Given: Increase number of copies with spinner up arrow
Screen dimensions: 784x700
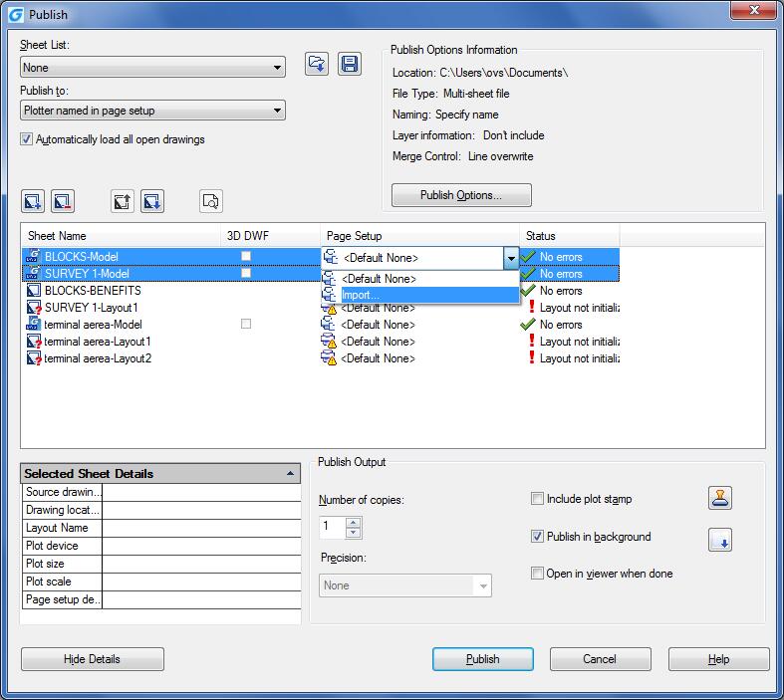Looking at the screenshot, I should (354, 521).
